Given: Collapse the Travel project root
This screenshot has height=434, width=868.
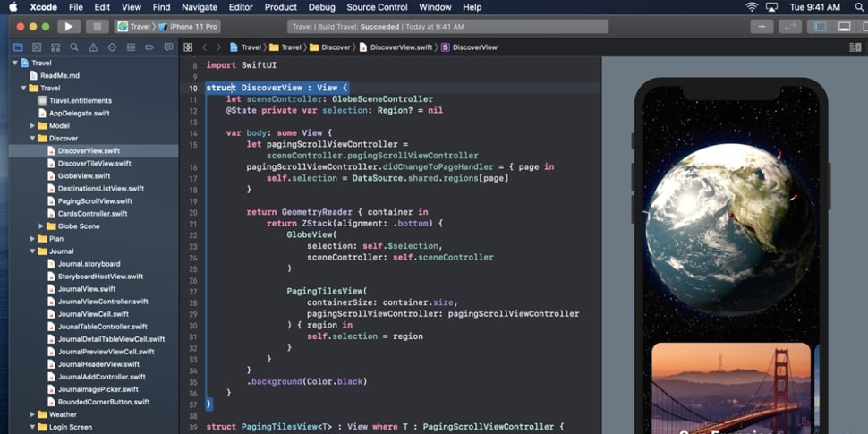Looking at the screenshot, I should point(15,64).
